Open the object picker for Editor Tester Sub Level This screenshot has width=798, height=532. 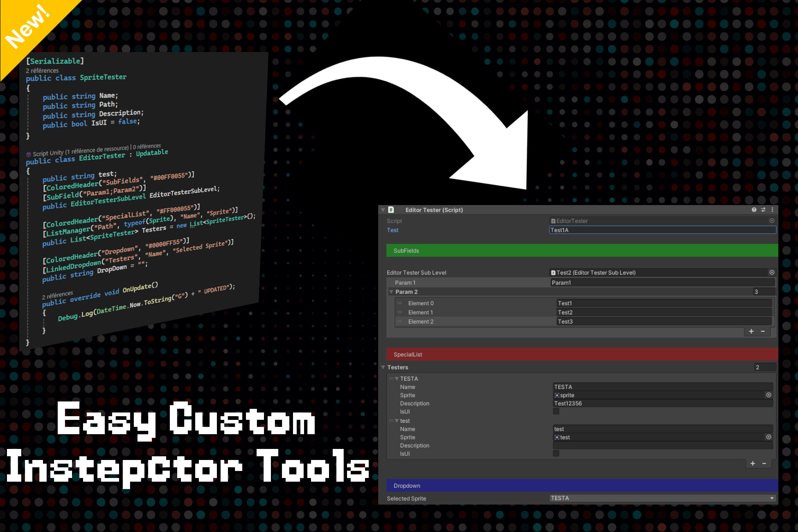pyautogui.click(x=771, y=272)
